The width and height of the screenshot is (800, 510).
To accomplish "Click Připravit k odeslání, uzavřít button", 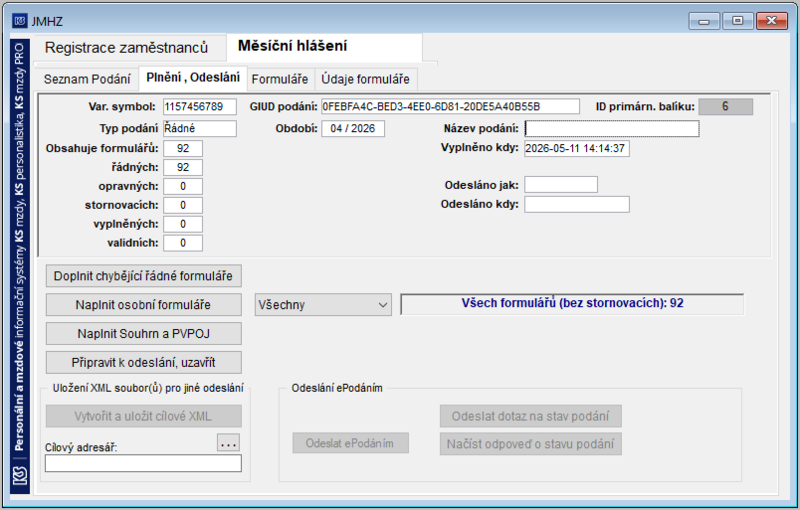I will 143,363.
